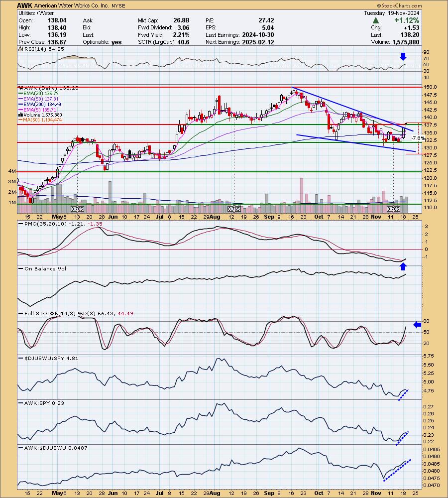Click the -7.6% stop annotation label
Screen dimensions: 448x498
pyautogui.click(x=418, y=138)
